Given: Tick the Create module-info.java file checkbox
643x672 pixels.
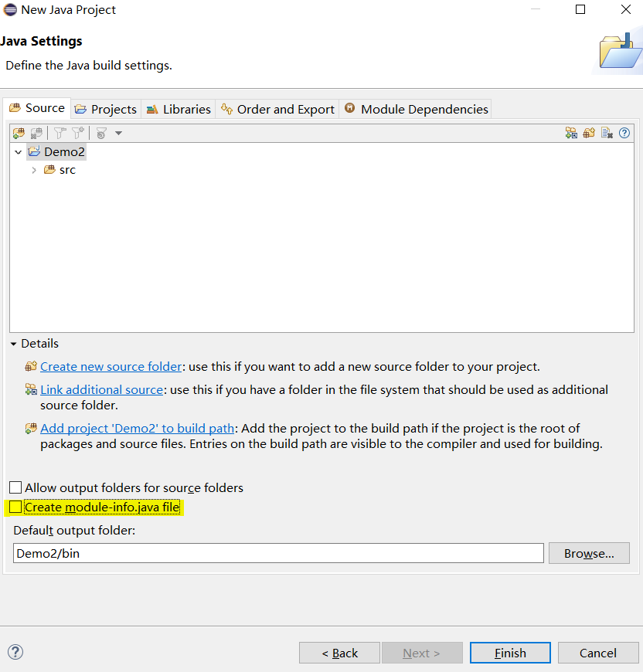Looking at the screenshot, I should coord(15,507).
